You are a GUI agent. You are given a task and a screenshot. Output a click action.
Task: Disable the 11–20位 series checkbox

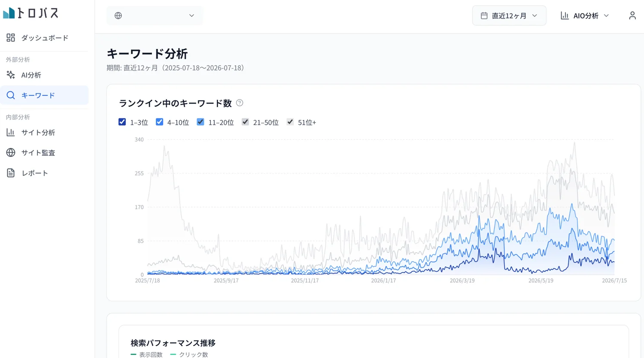[x=200, y=122]
